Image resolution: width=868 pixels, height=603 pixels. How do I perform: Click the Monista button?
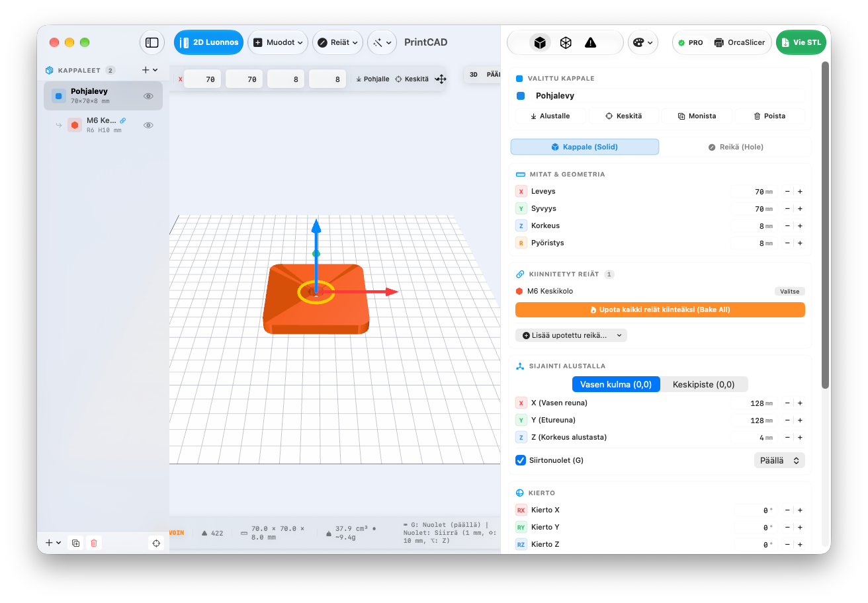[697, 116]
